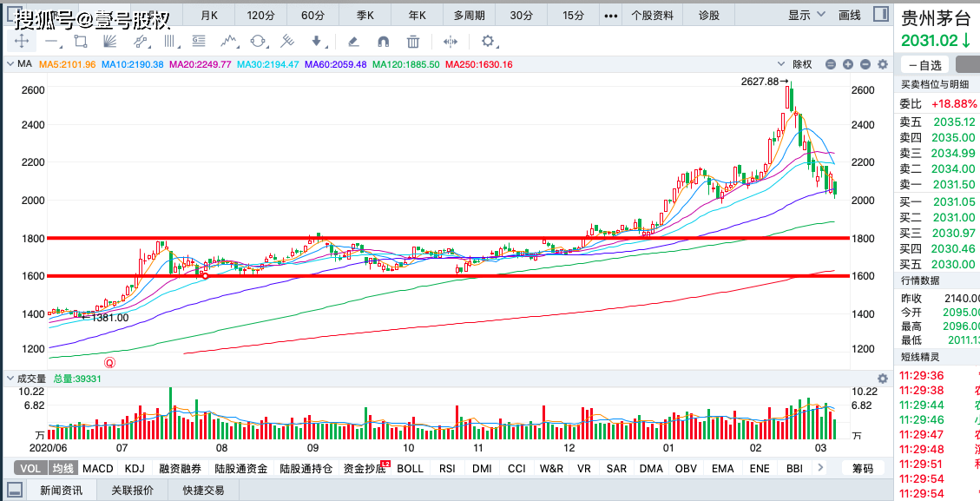Image resolution: width=980 pixels, height=501 pixels.
Task: Toggle the VOL indicator button
Action: 30,469
